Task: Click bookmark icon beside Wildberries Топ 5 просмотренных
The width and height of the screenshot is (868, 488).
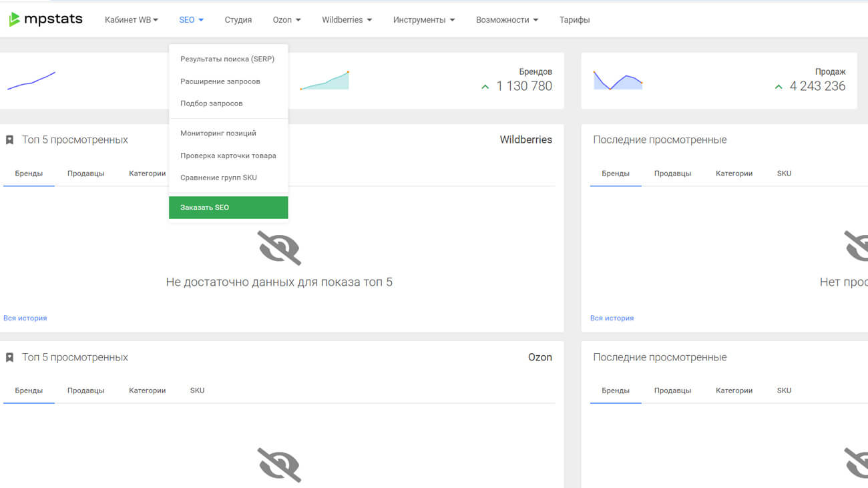Action: (x=9, y=140)
